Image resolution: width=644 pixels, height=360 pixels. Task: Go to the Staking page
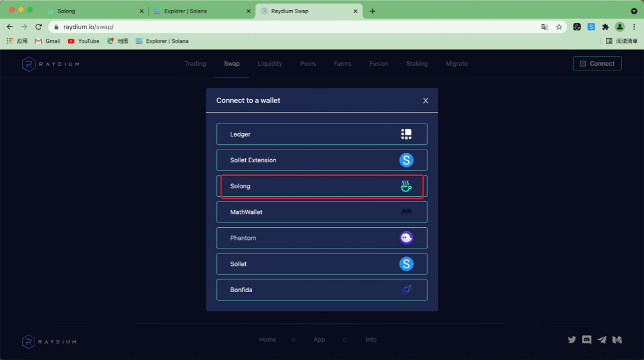tap(417, 64)
